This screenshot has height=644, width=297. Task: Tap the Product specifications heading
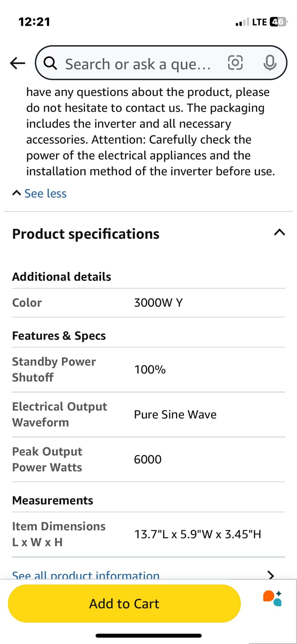tap(86, 234)
